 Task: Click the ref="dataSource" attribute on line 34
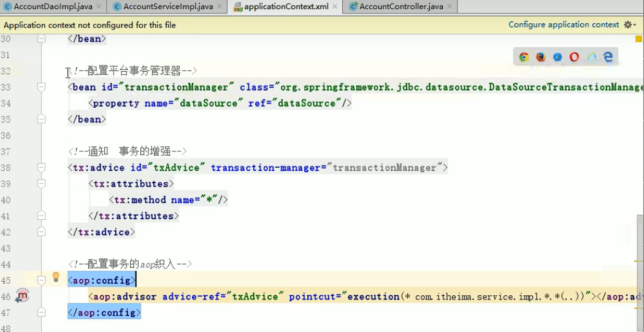(295, 104)
